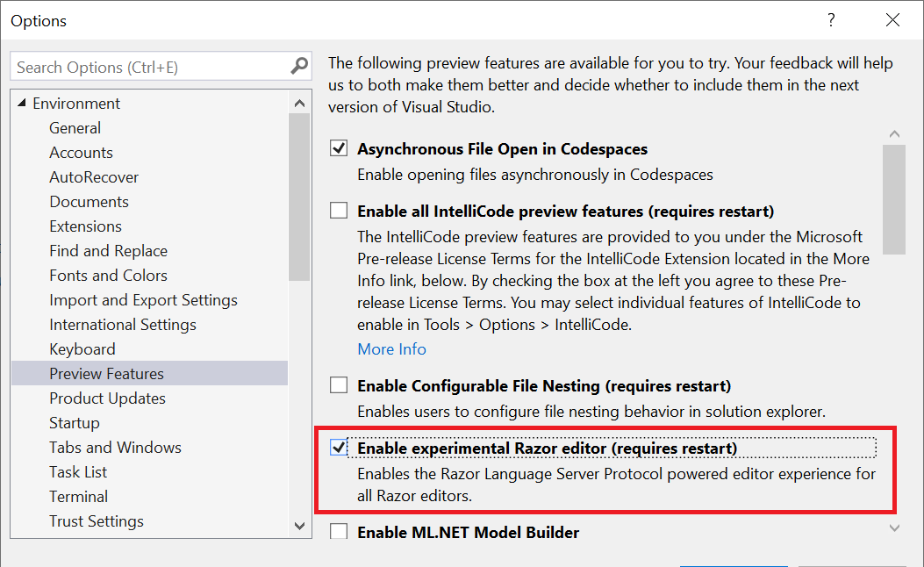Select Find and Replace
Viewport: 924px width, 567px height.
109,251
